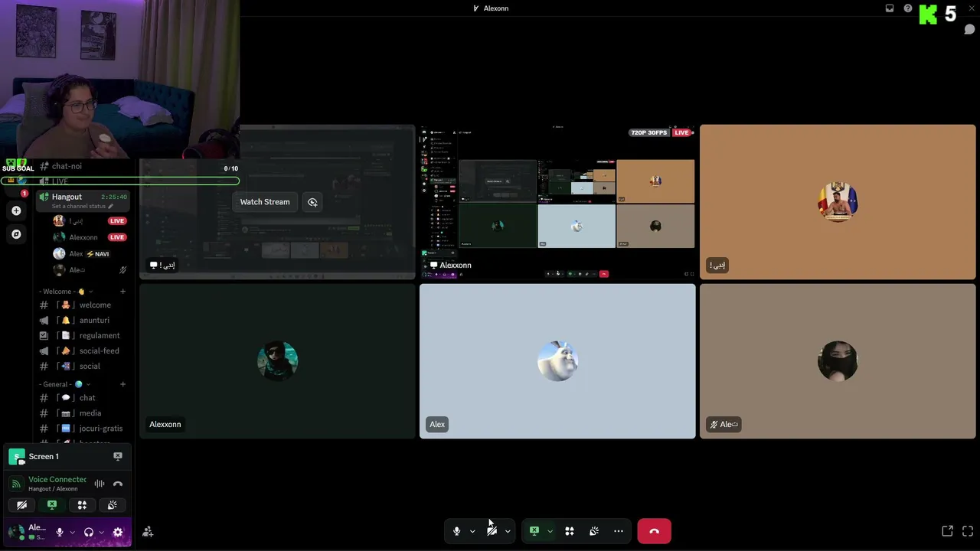Open the social-feed channel

tap(83, 351)
